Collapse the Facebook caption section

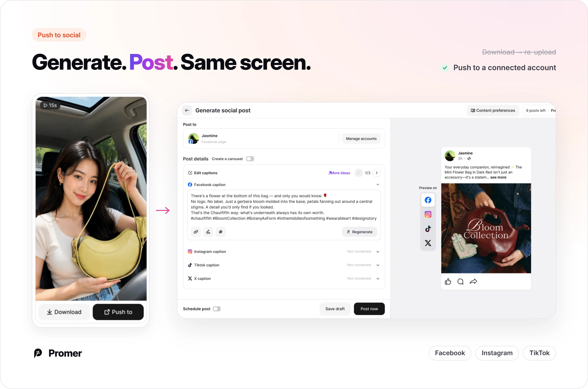coord(378,185)
